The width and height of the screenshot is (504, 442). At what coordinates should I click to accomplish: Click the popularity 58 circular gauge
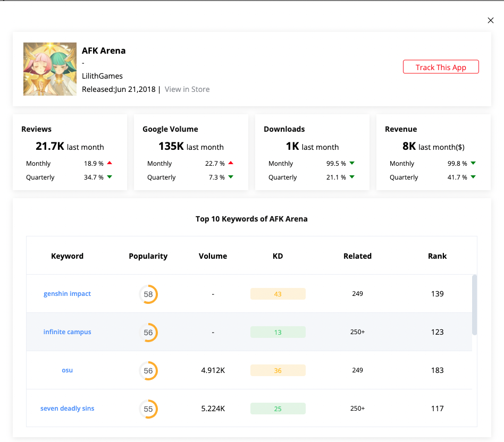[x=148, y=294]
